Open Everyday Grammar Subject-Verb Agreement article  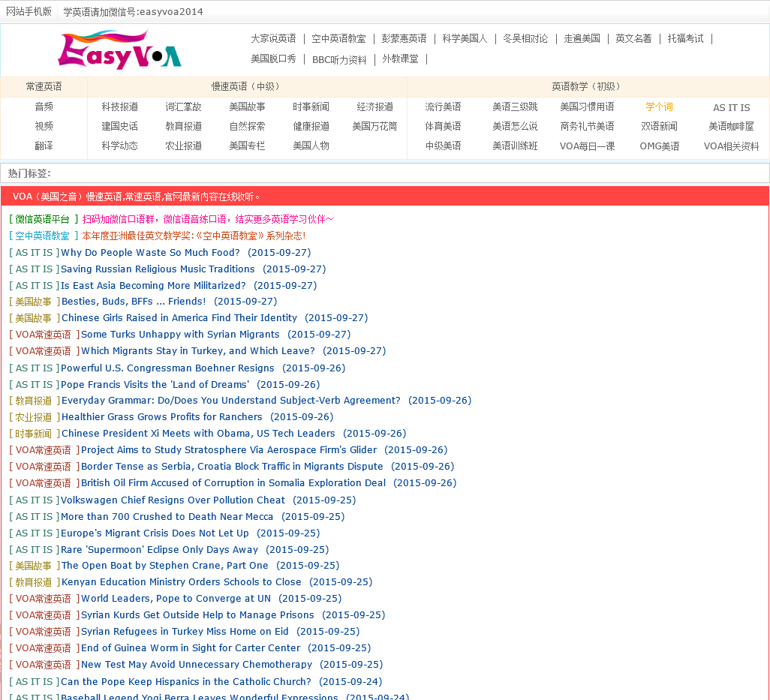coord(231,400)
